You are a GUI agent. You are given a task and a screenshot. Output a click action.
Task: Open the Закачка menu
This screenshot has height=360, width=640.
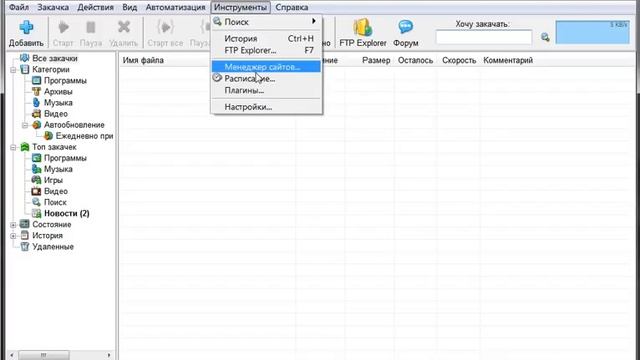point(53,7)
